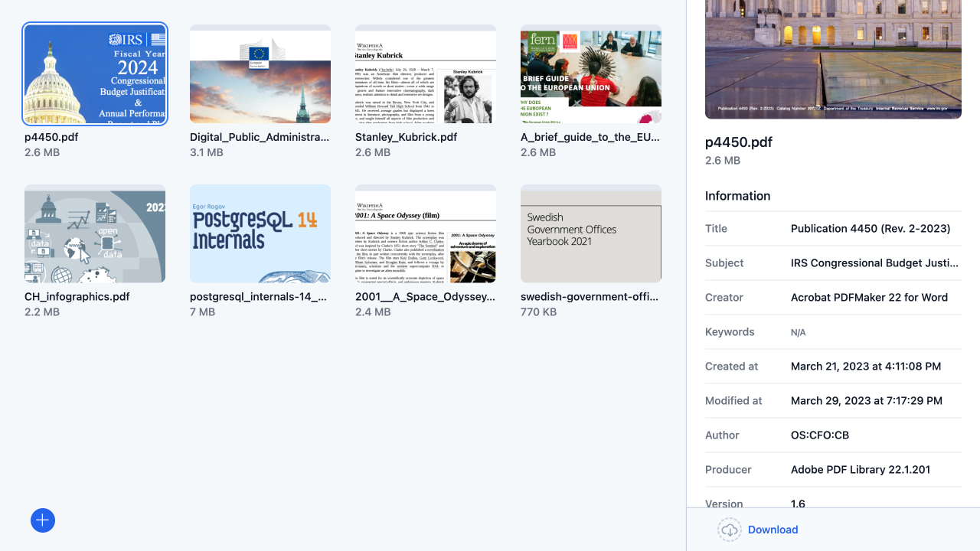Open the Download link for p4450.pdf

point(773,530)
